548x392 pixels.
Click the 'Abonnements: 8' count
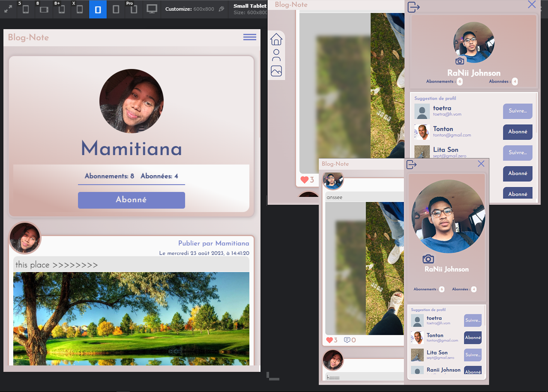[x=109, y=176]
